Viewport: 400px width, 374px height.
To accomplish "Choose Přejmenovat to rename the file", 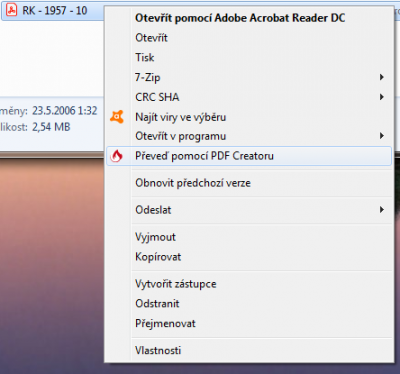I will [x=165, y=323].
